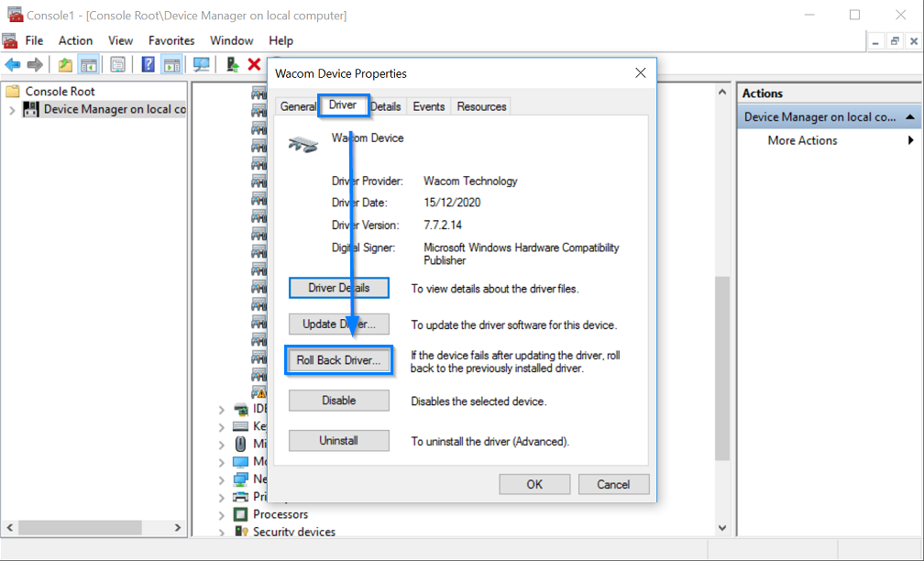Viewport: 924px width, 561px height.
Task: Open the Resources tab
Action: point(481,106)
